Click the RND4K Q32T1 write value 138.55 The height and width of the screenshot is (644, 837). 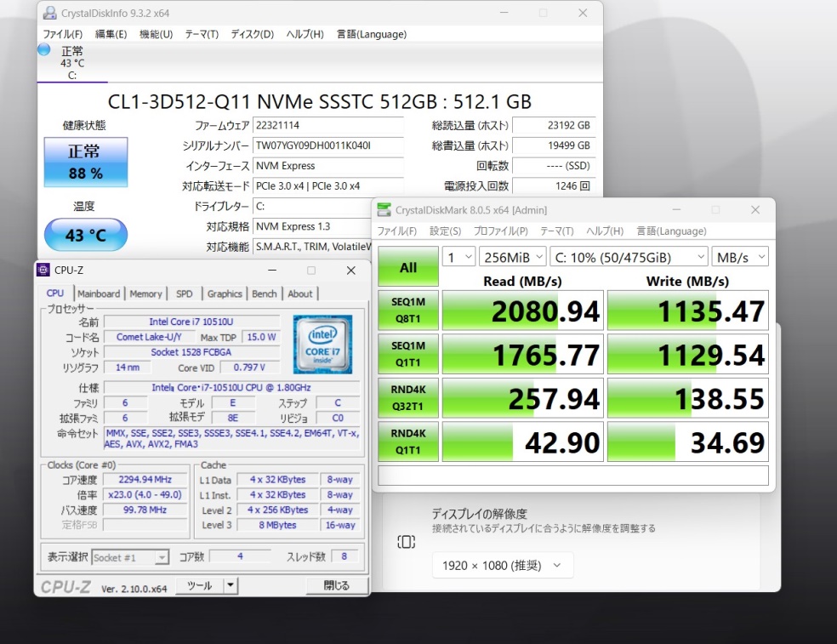click(688, 398)
